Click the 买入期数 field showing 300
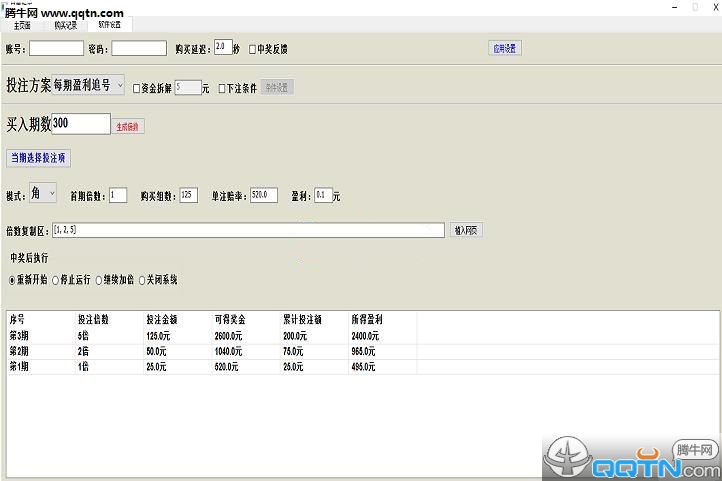 click(x=81, y=124)
